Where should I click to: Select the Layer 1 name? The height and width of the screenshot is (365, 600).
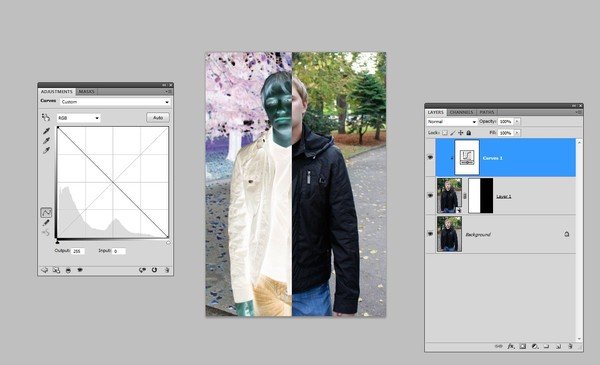point(504,196)
